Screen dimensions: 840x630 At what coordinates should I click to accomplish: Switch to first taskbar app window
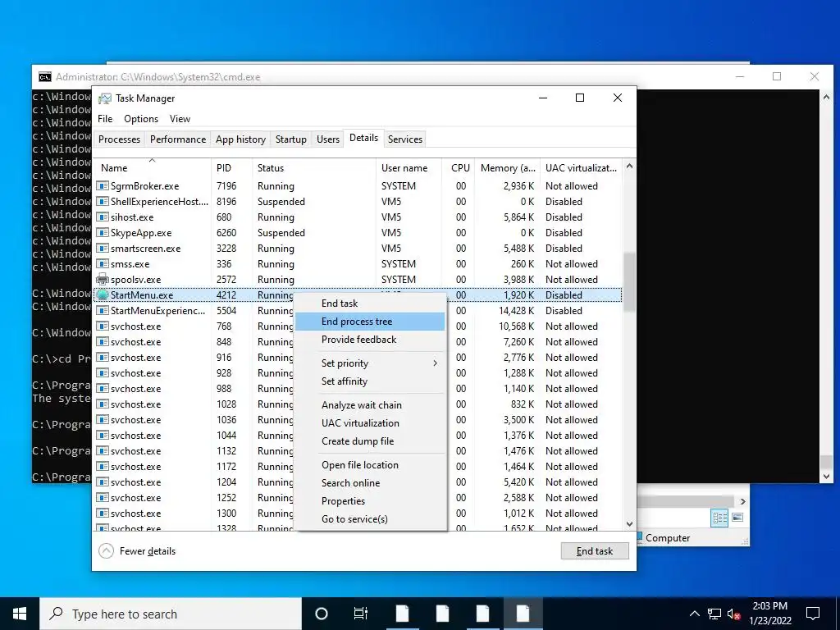402,614
